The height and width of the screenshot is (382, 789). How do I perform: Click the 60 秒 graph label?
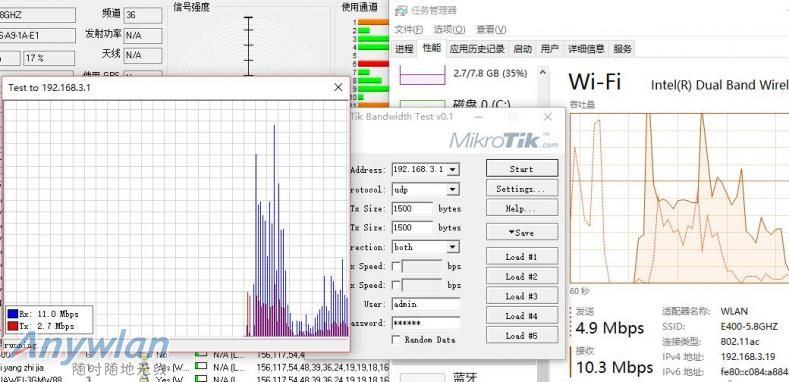579,291
